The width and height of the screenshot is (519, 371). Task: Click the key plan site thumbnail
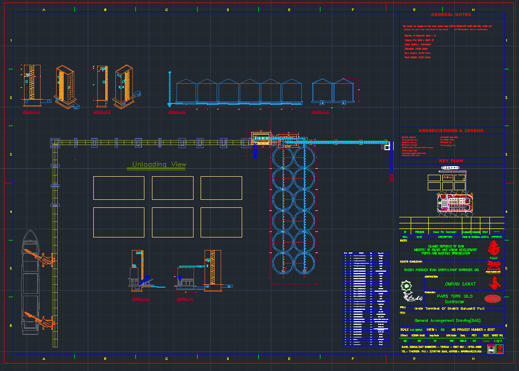(450, 190)
